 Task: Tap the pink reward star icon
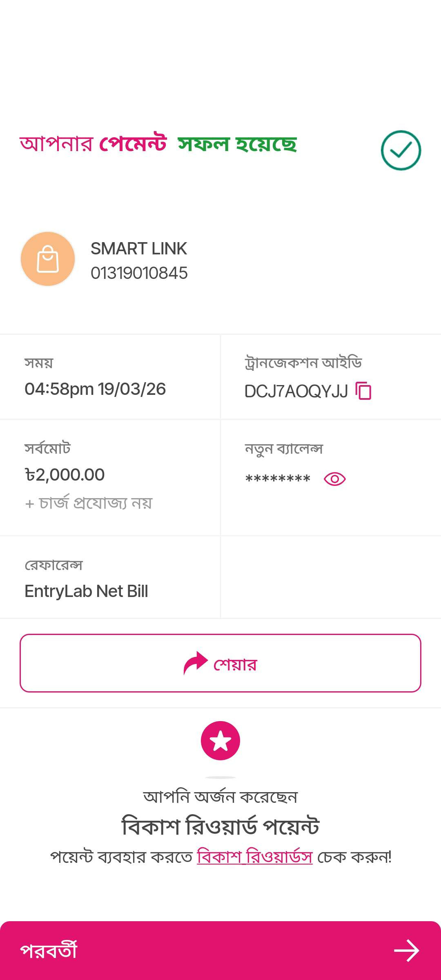(x=220, y=741)
